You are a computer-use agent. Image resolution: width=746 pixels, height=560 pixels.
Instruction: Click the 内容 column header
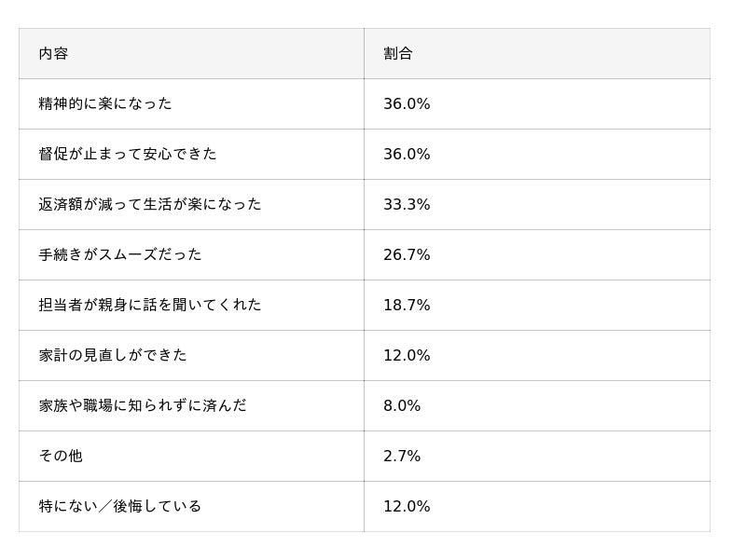[x=54, y=54]
